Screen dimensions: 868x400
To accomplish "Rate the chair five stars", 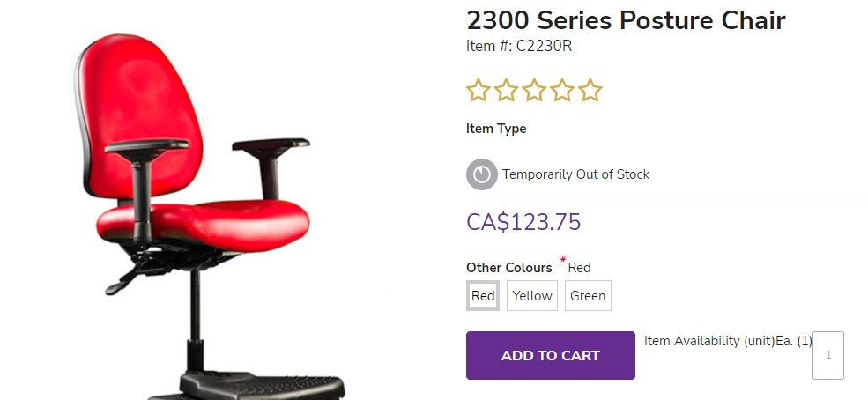I will click(590, 90).
